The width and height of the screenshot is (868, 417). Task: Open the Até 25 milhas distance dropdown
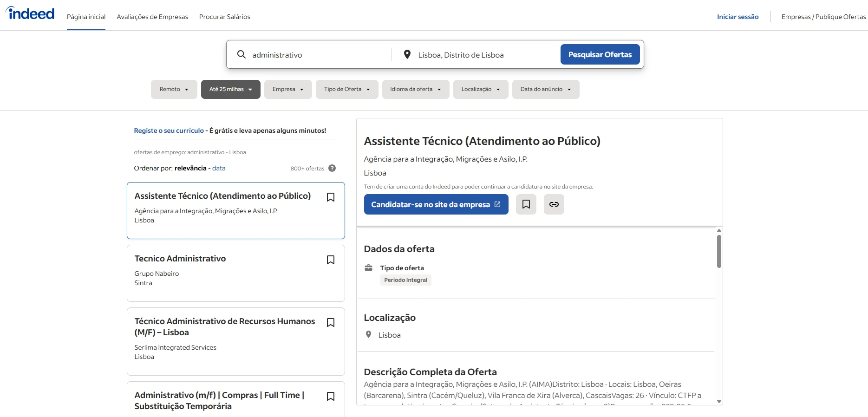click(x=231, y=89)
